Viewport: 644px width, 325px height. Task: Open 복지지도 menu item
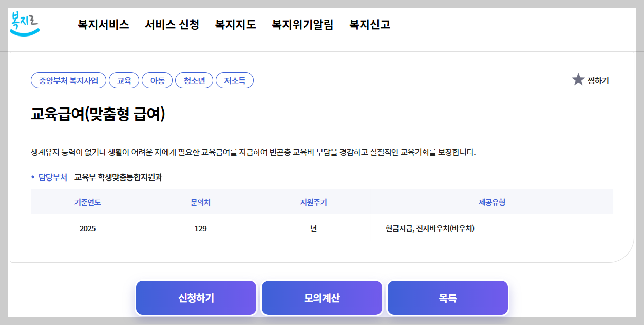234,24
